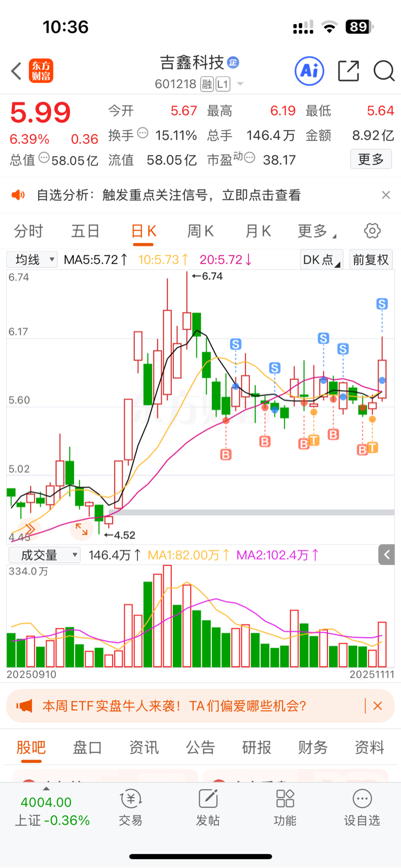The width and height of the screenshot is (401, 868).
Task: Tap fullscreen expand arrows icon on chart
Action: (81, 529)
